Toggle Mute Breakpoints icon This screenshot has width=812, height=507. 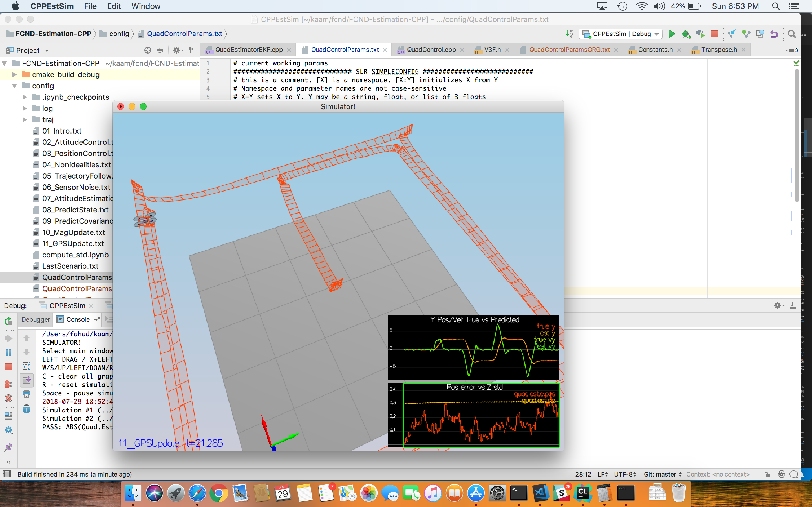click(8, 398)
